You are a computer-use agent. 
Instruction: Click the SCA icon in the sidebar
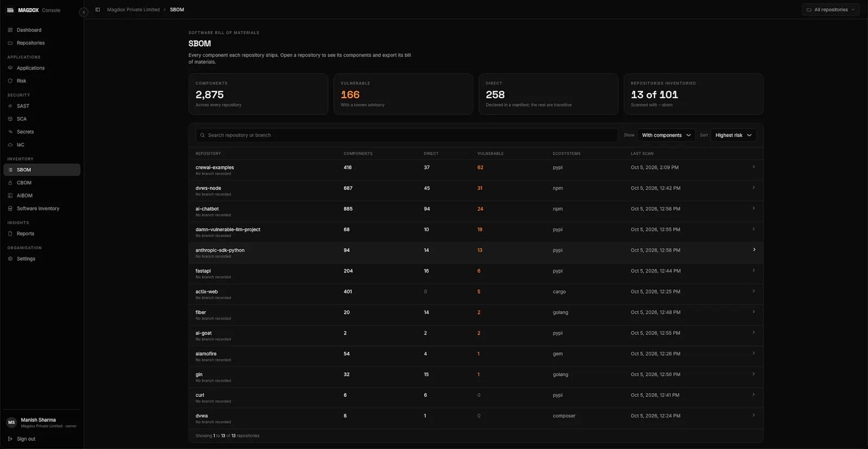pos(10,119)
